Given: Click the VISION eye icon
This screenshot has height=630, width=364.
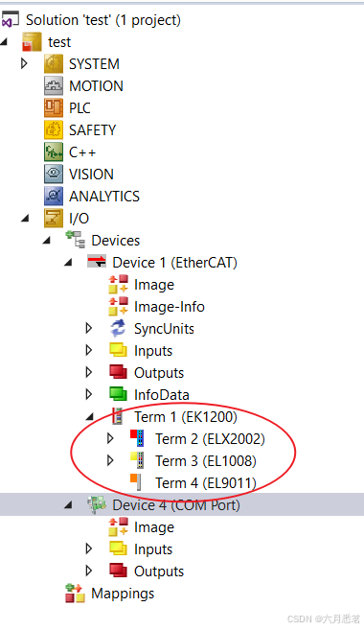Looking at the screenshot, I should 54,174.
